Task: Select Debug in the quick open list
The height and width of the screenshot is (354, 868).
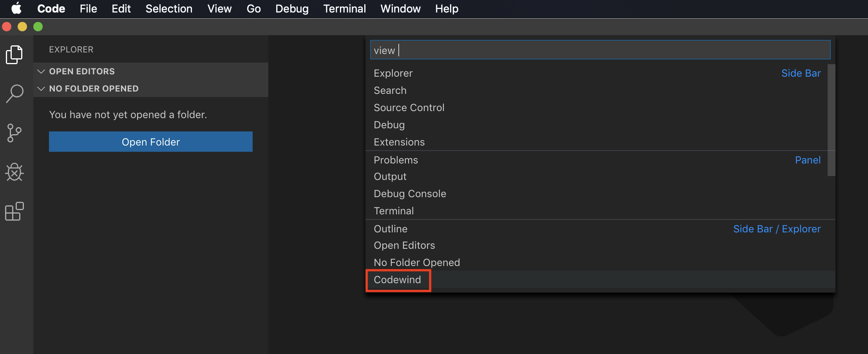Action: click(x=597, y=125)
